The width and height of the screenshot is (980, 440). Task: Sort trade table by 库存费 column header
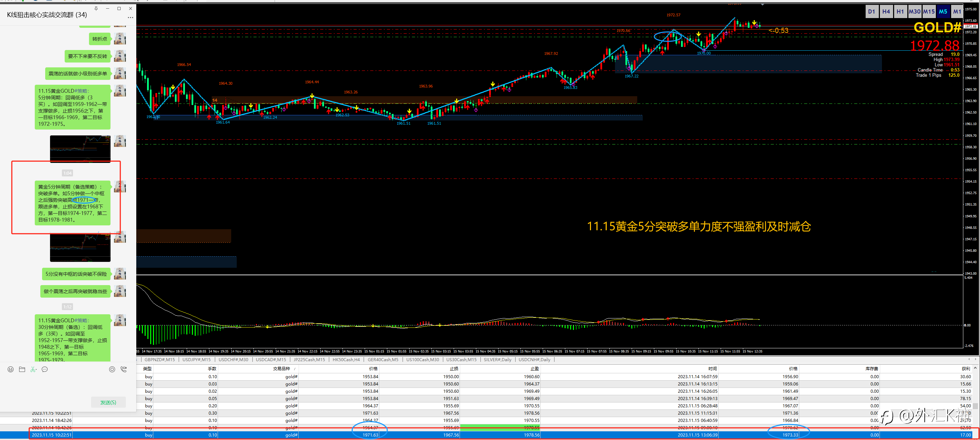[872, 368]
